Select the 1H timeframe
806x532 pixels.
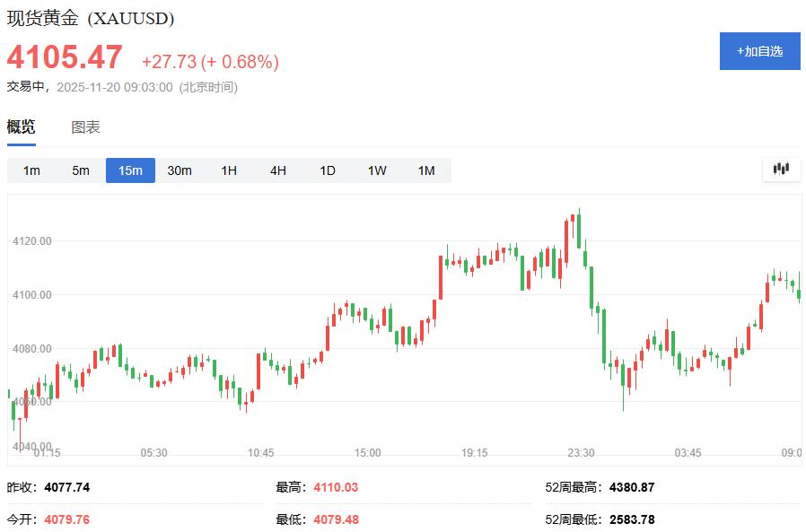click(228, 170)
